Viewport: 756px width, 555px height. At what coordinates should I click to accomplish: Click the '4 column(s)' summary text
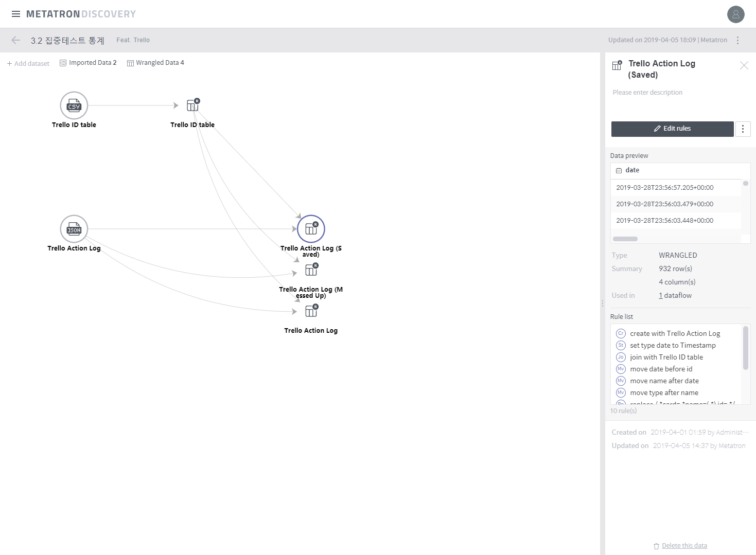click(677, 282)
